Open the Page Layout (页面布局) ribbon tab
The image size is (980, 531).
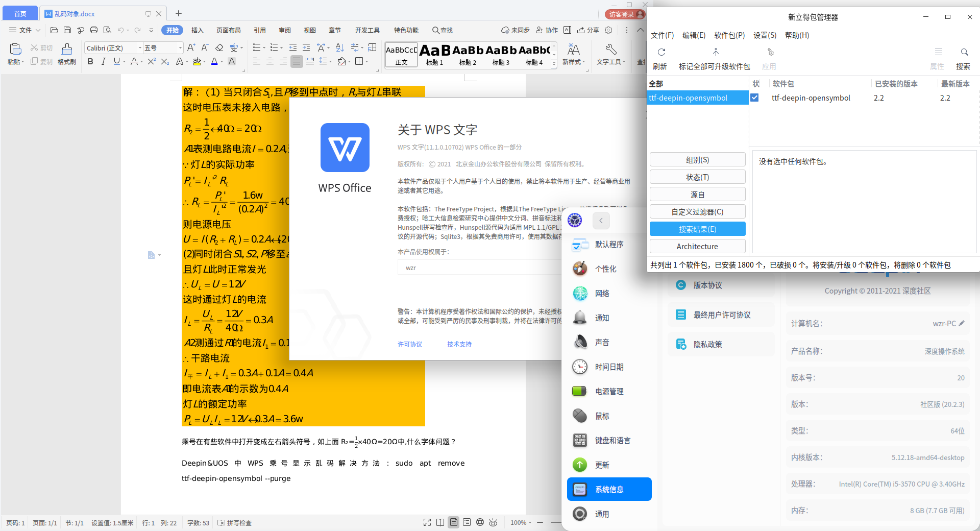[x=228, y=30]
